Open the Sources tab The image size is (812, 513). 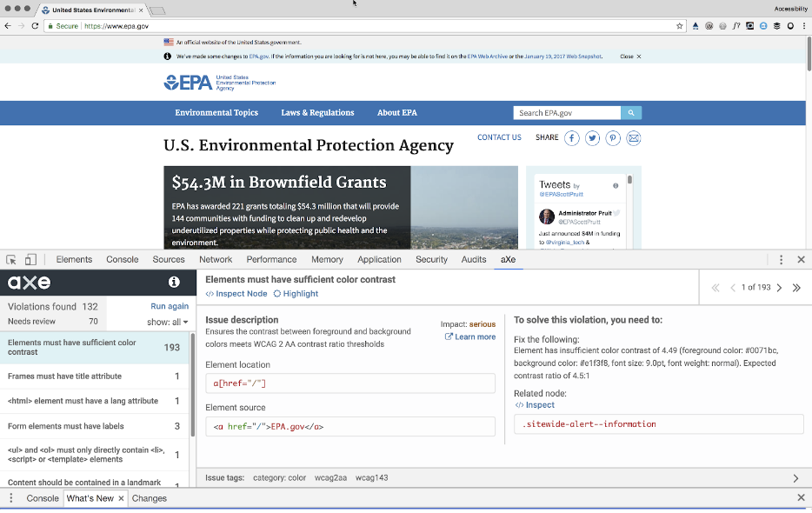[x=169, y=260]
